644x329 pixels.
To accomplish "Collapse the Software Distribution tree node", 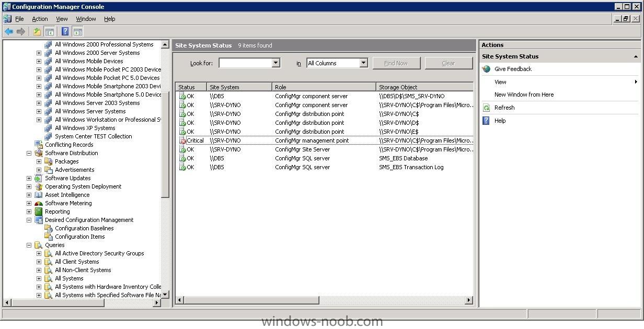I will tap(29, 153).
